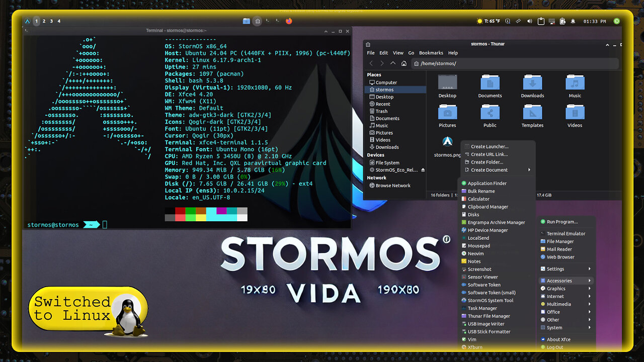Screen dimensions: 644x362
Task: Expand the Create Document submenu
Action: 498,170
